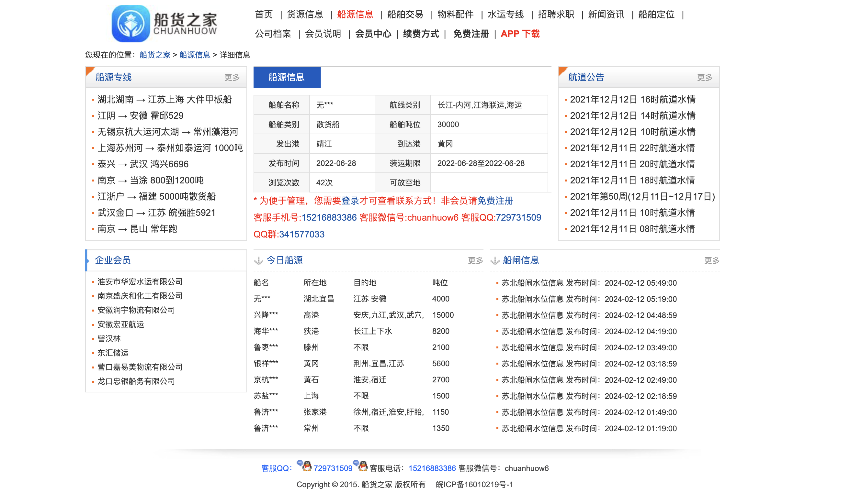The height and width of the screenshot is (504, 851).
Task: Click the 船货之家 logo image
Action: pos(164,23)
